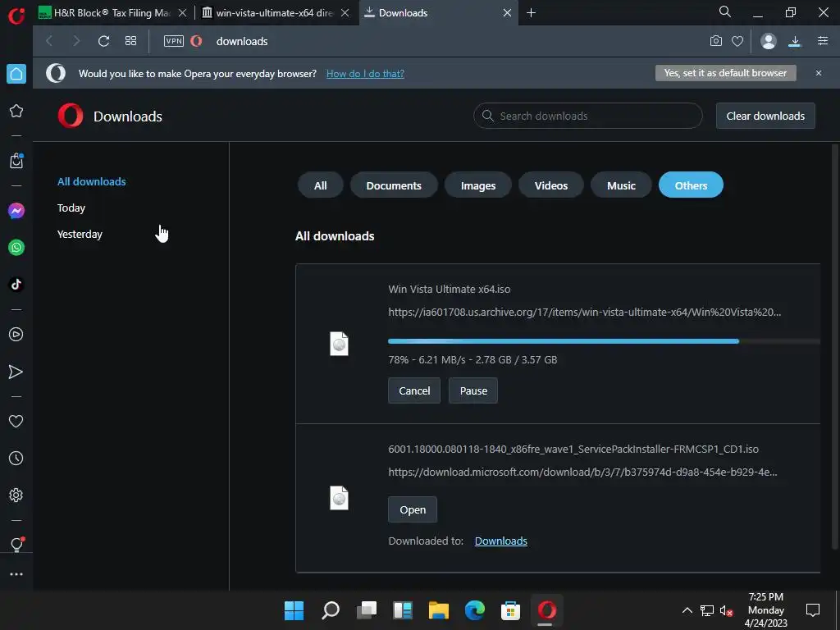The image size is (840, 630).
Task: Reload the downloads page
Action: (x=103, y=41)
